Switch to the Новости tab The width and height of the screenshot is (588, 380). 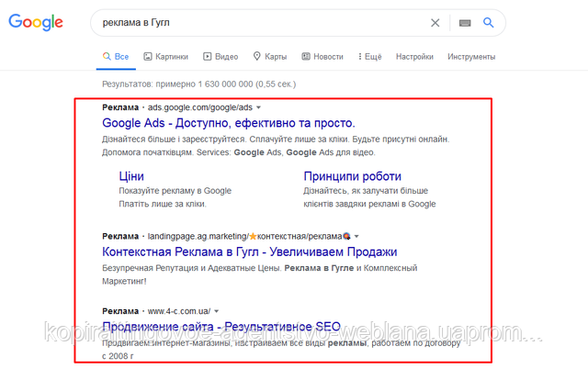322,57
